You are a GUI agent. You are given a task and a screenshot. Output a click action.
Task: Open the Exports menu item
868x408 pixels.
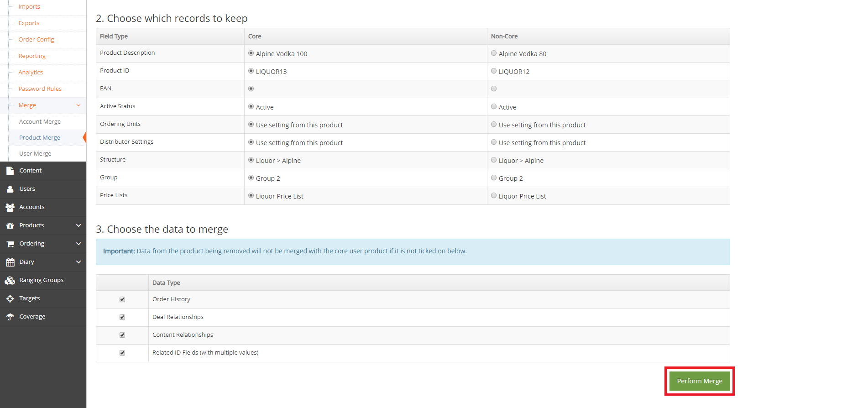tap(29, 23)
